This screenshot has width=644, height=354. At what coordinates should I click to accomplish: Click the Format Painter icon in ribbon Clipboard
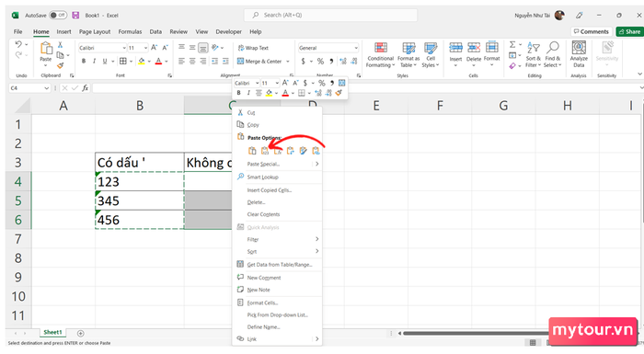click(x=61, y=65)
